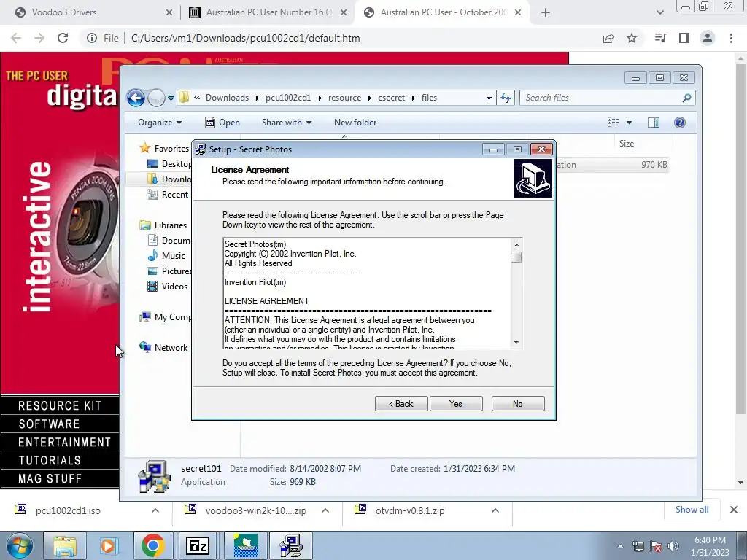Open the 7-Zip taskbar icon
The image size is (747, 560).
point(198,545)
